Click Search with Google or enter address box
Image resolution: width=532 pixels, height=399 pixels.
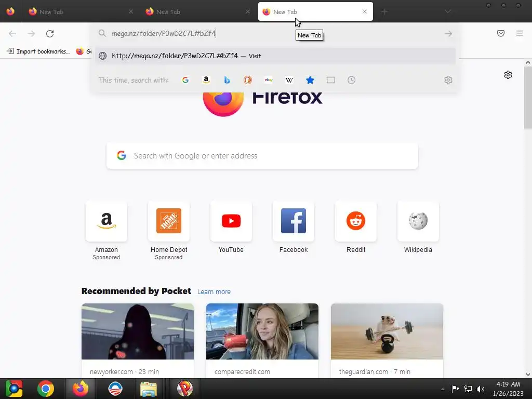[262, 156]
